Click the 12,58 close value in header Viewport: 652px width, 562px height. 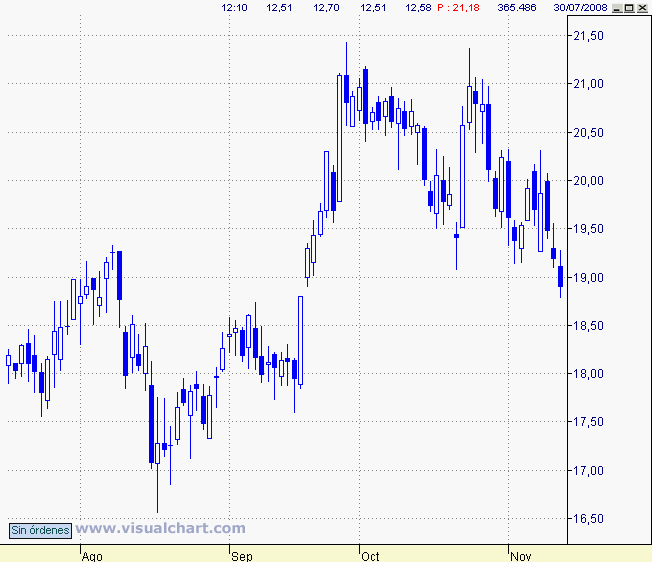tap(418, 7)
